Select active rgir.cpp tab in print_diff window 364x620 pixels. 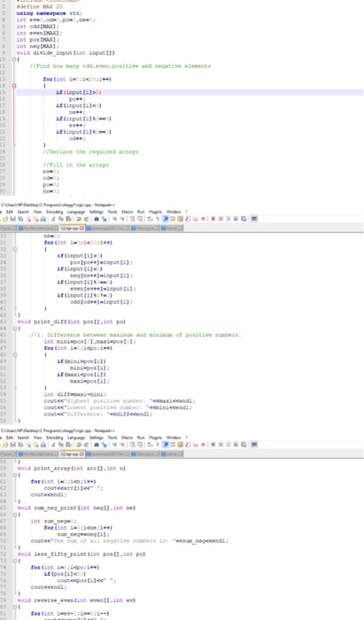click(72, 229)
